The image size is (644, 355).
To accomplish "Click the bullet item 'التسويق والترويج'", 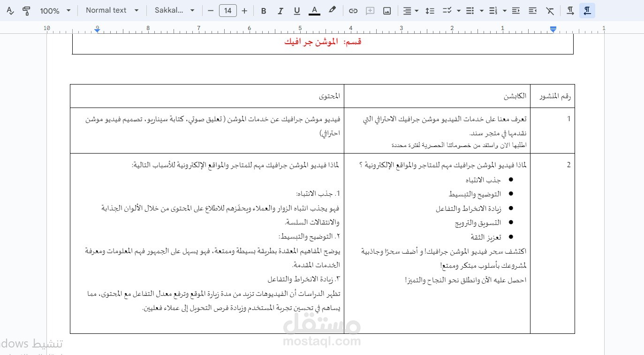I will coord(478,223).
